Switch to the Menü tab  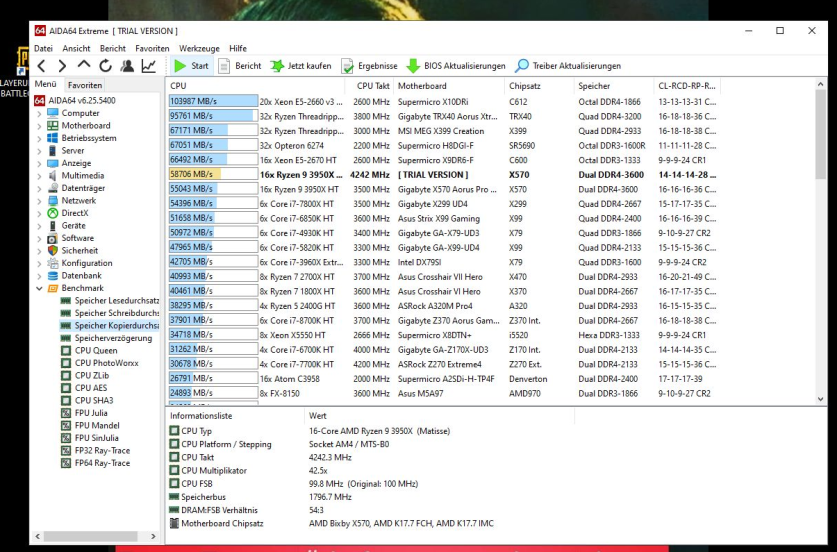coord(45,84)
